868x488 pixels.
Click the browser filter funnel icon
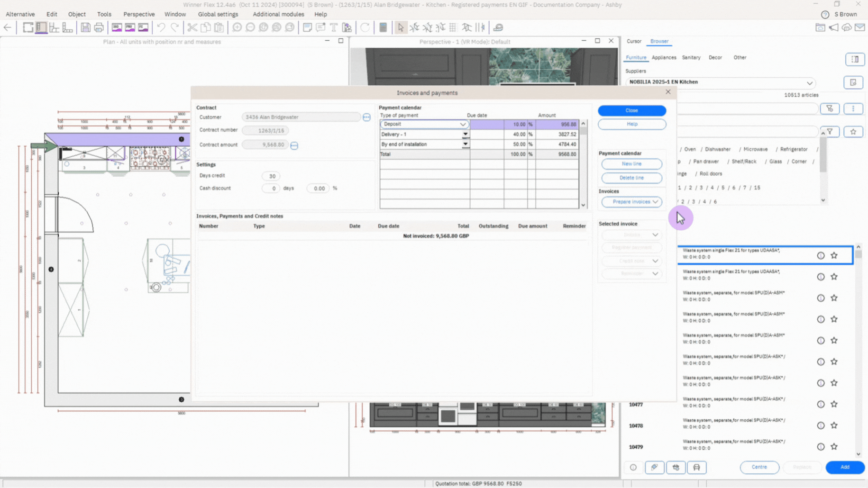(x=830, y=108)
